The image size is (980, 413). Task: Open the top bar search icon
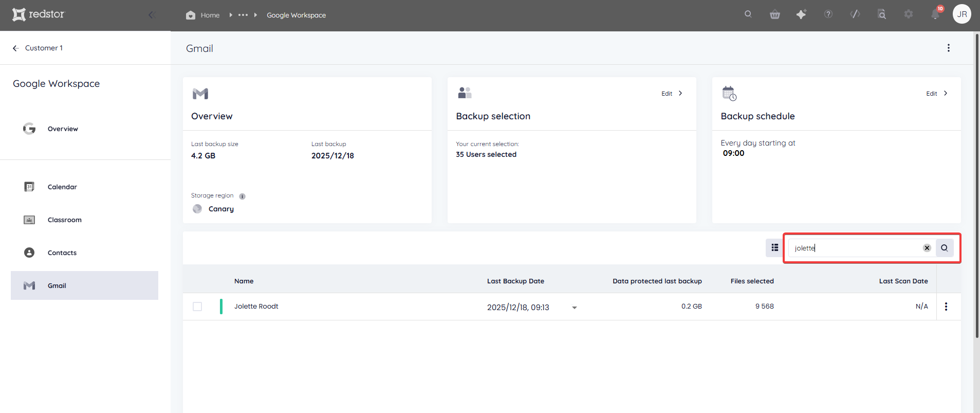point(748,14)
